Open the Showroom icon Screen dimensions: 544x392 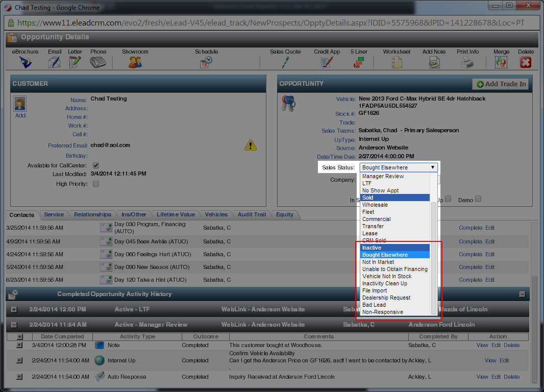tap(135, 62)
